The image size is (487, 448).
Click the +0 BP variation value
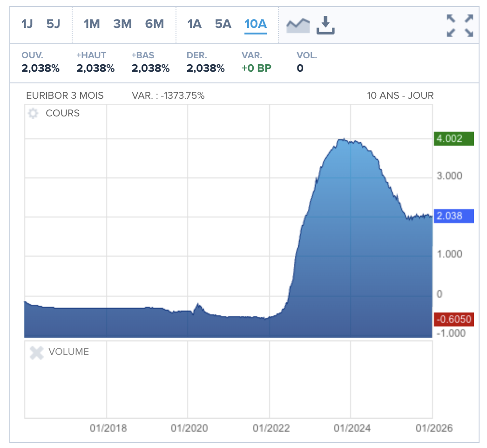tap(256, 68)
